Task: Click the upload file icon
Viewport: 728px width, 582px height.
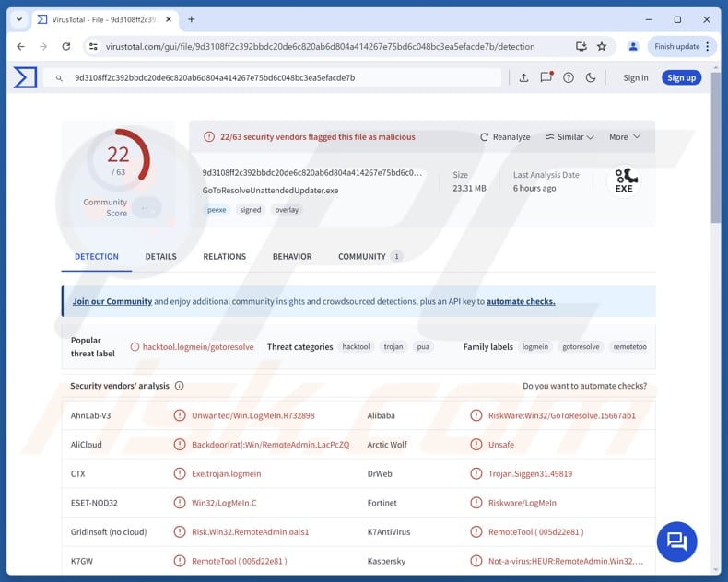Action: [523, 77]
